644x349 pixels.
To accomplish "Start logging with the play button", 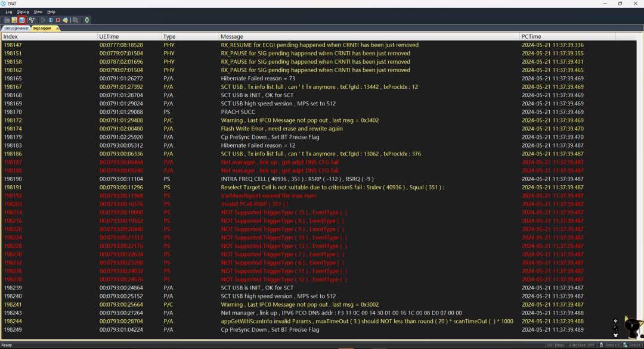I will pyautogui.click(x=43, y=20).
